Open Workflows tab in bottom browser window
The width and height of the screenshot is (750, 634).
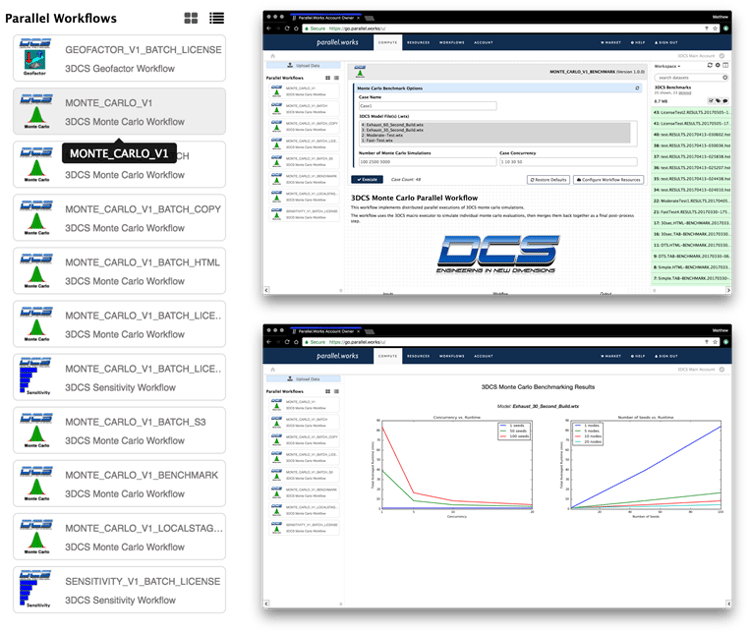tap(452, 356)
